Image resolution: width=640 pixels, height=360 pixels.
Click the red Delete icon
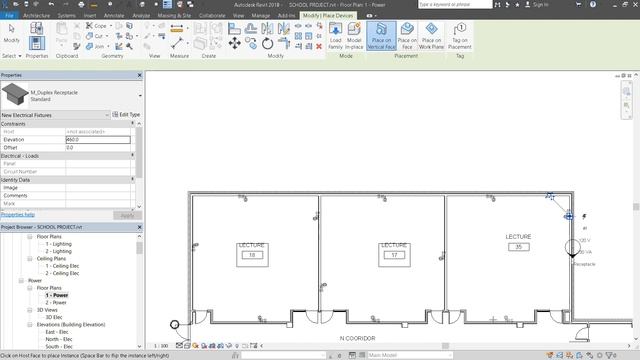(x=319, y=47)
